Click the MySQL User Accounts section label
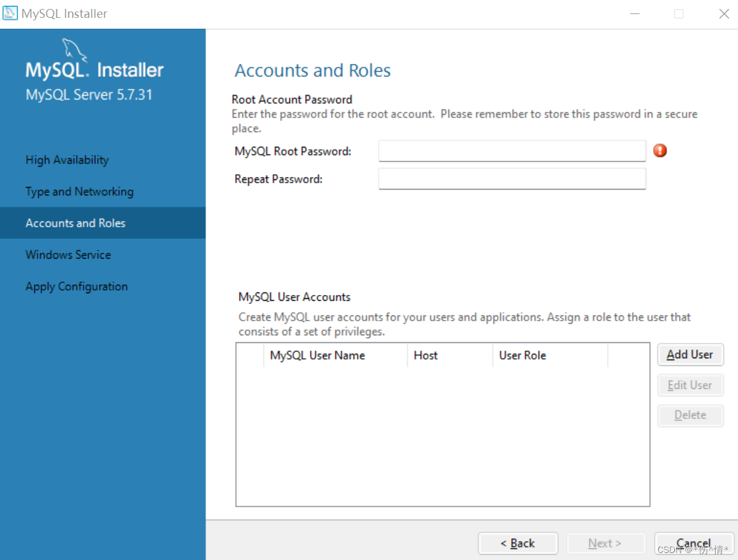This screenshot has height=560, width=738. [x=294, y=297]
